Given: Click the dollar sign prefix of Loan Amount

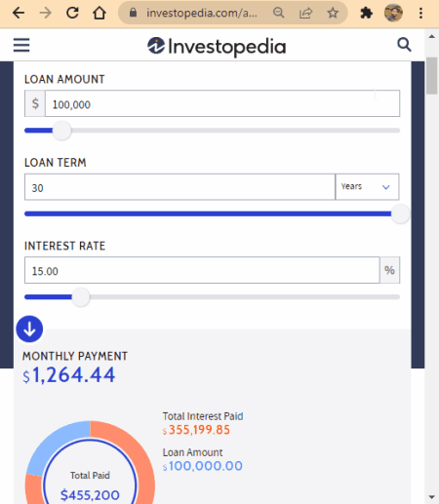Looking at the screenshot, I should pos(35,103).
